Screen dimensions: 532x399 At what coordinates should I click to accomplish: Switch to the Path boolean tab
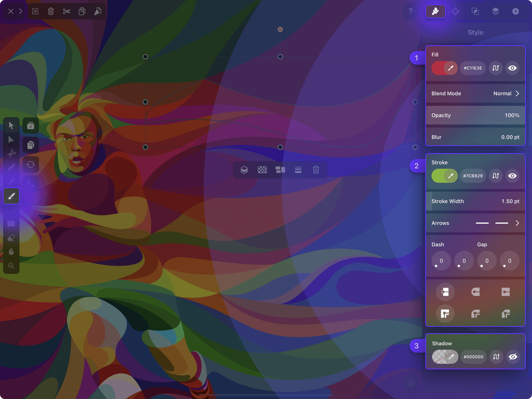pos(476,11)
